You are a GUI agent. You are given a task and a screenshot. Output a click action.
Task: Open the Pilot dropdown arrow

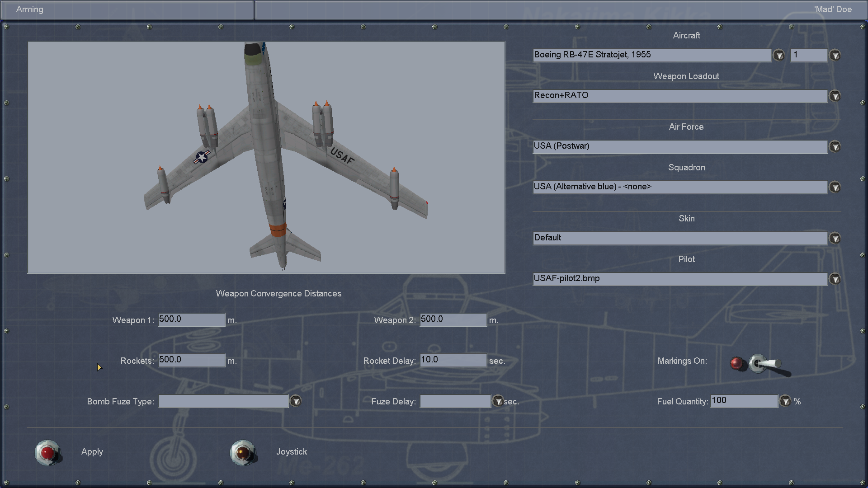(835, 279)
